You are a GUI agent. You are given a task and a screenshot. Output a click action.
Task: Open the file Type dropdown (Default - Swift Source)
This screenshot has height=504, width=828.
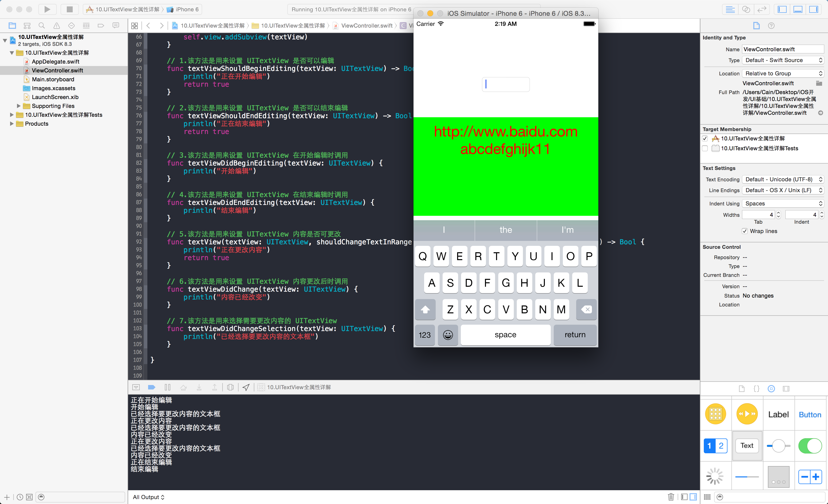pos(783,60)
